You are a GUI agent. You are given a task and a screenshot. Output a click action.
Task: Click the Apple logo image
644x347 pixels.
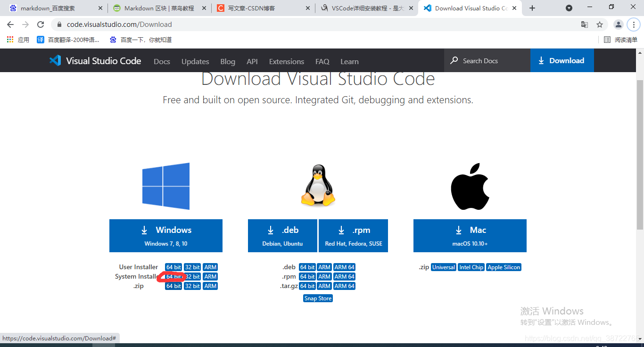coord(470,187)
